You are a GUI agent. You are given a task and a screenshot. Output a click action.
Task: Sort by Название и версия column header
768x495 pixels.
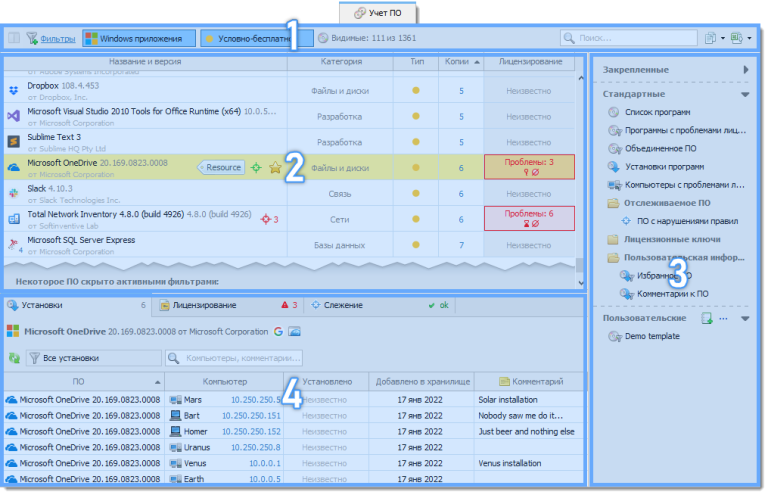coord(145,62)
